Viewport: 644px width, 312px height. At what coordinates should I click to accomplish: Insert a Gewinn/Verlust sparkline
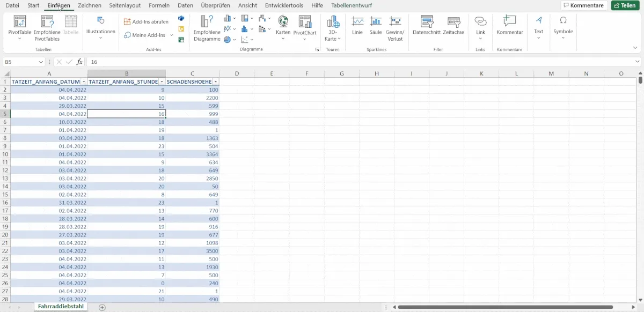tap(395, 28)
